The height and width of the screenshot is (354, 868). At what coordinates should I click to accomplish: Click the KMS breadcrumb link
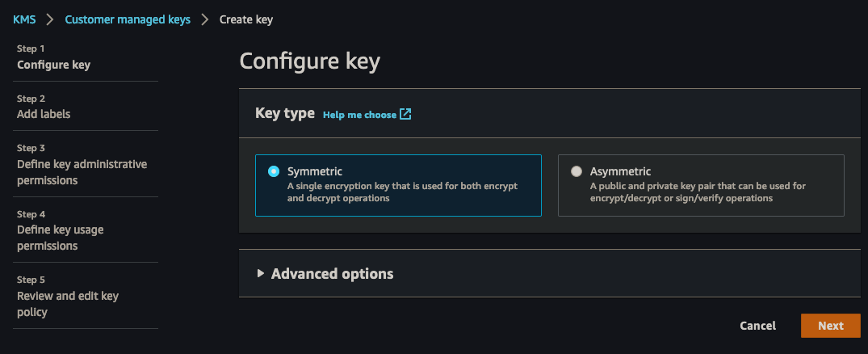click(x=24, y=19)
